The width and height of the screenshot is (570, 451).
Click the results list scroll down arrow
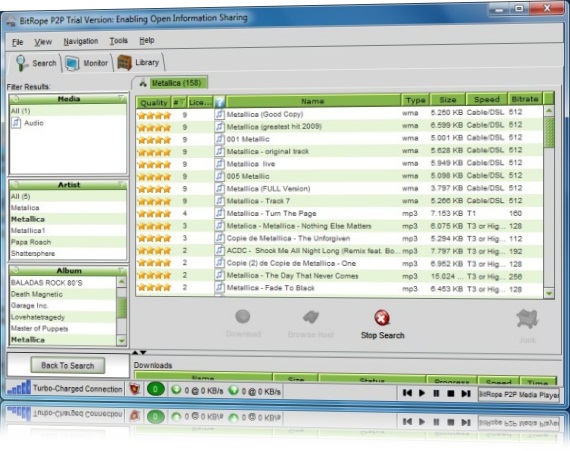click(549, 293)
